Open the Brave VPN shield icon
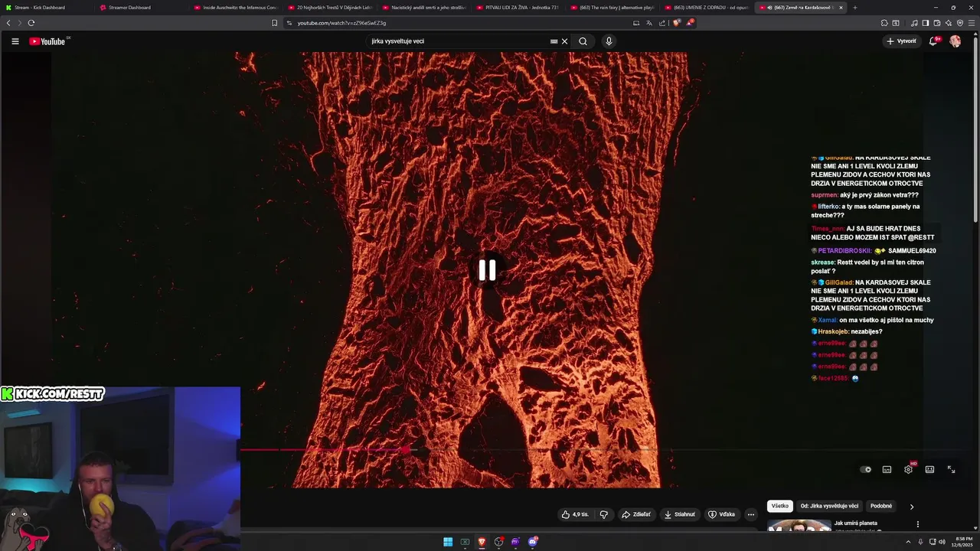The image size is (980, 551). point(959,23)
